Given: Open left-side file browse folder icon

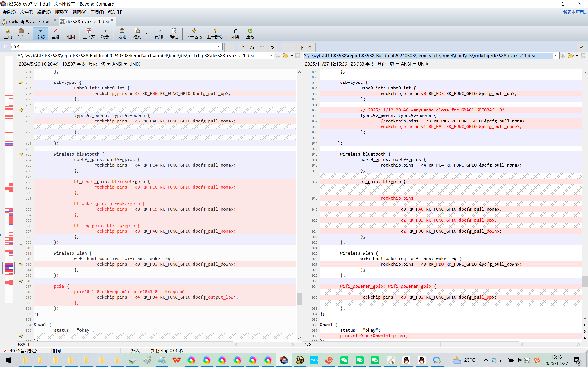Looking at the screenshot, I should click(285, 56).
